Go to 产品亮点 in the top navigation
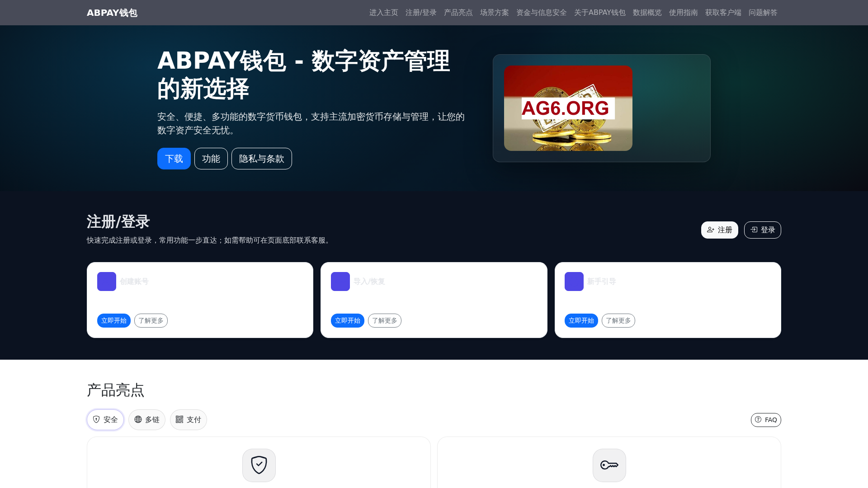Image resolution: width=868 pixels, height=488 pixels. point(458,13)
